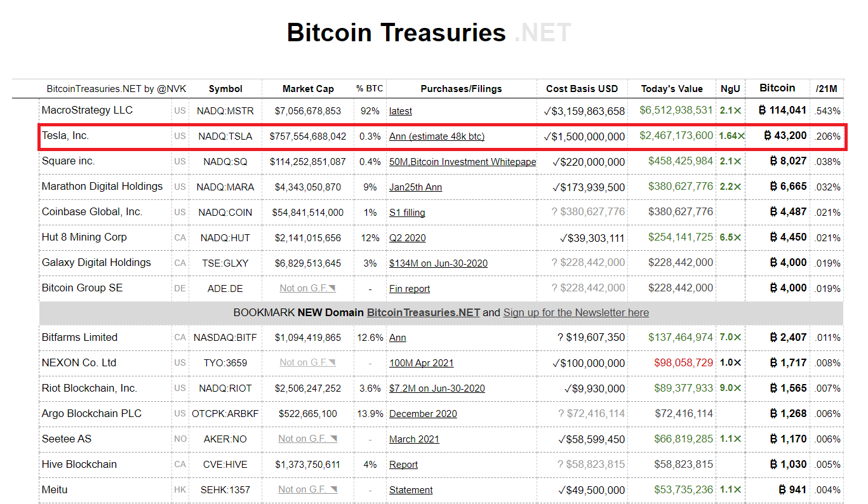Image resolution: width=868 pixels, height=504 pixels.
Task: Click 'Not on G.F.' for NEXON Co. Ltd
Action: point(308,362)
